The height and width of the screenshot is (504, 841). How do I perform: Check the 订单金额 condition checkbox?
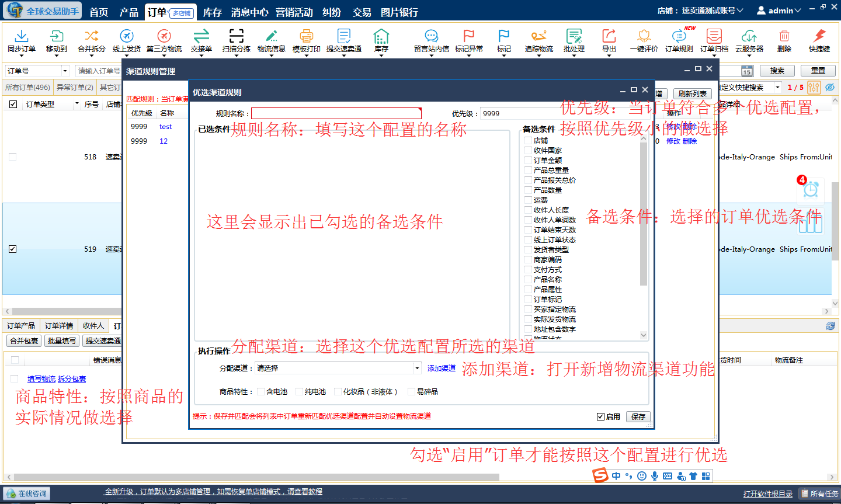529,160
